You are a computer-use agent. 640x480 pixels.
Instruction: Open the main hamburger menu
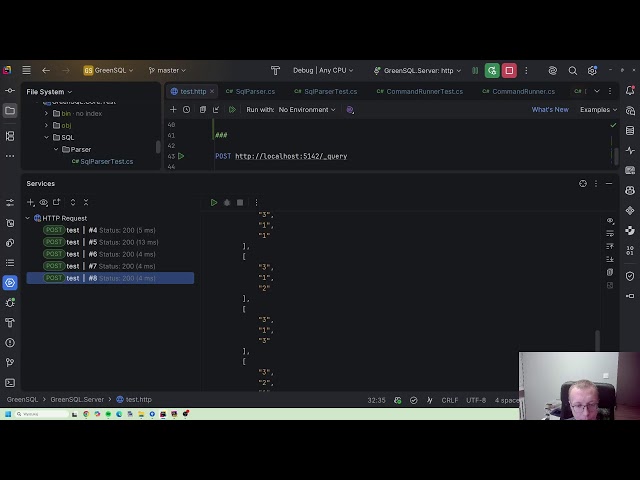tap(27, 70)
